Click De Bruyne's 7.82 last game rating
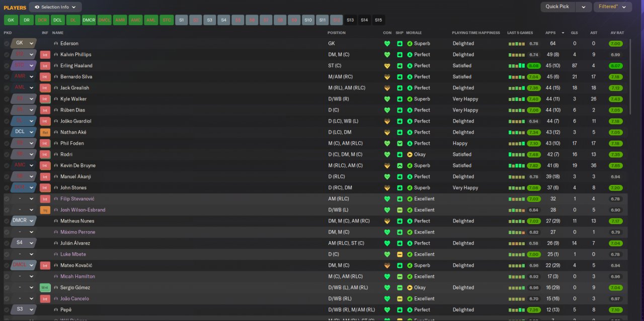 pyautogui.click(x=534, y=166)
